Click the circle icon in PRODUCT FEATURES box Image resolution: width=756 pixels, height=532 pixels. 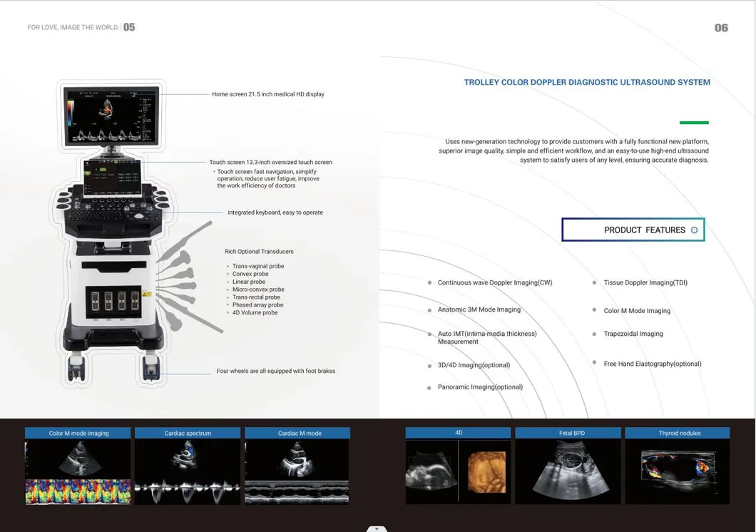tap(694, 230)
